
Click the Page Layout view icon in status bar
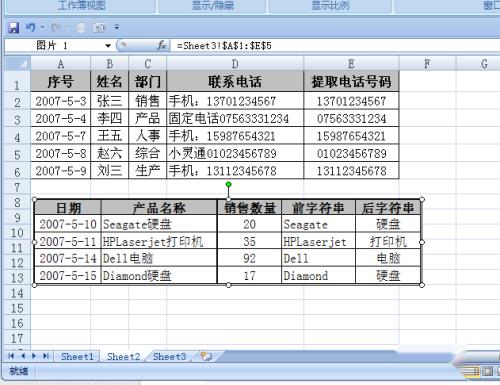click(x=487, y=371)
